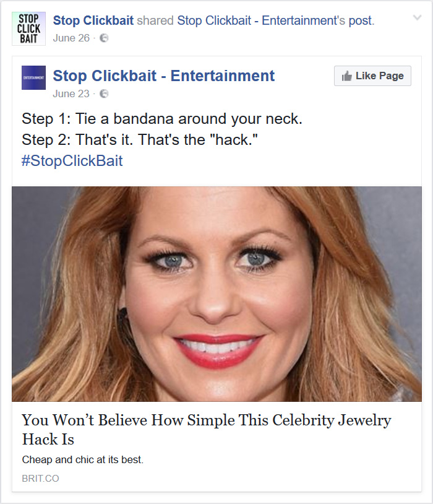Screen dimensions: 433x504
Task: Select the #StopClickBait hashtag
Action: point(72,160)
